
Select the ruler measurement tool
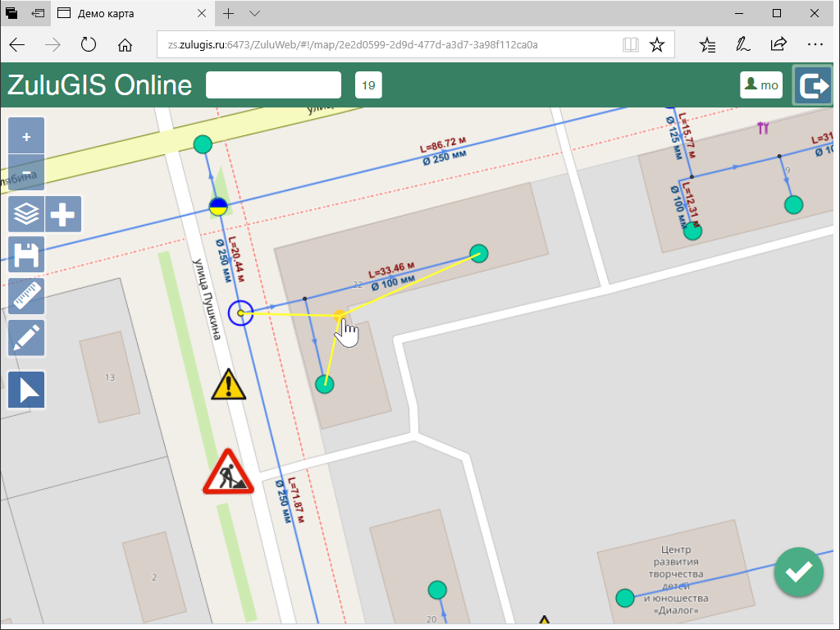point(26,296)
